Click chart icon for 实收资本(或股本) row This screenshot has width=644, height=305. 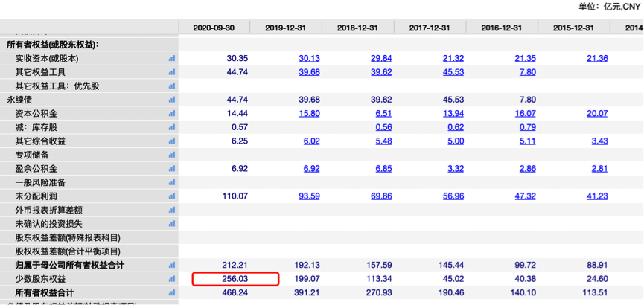172,59
